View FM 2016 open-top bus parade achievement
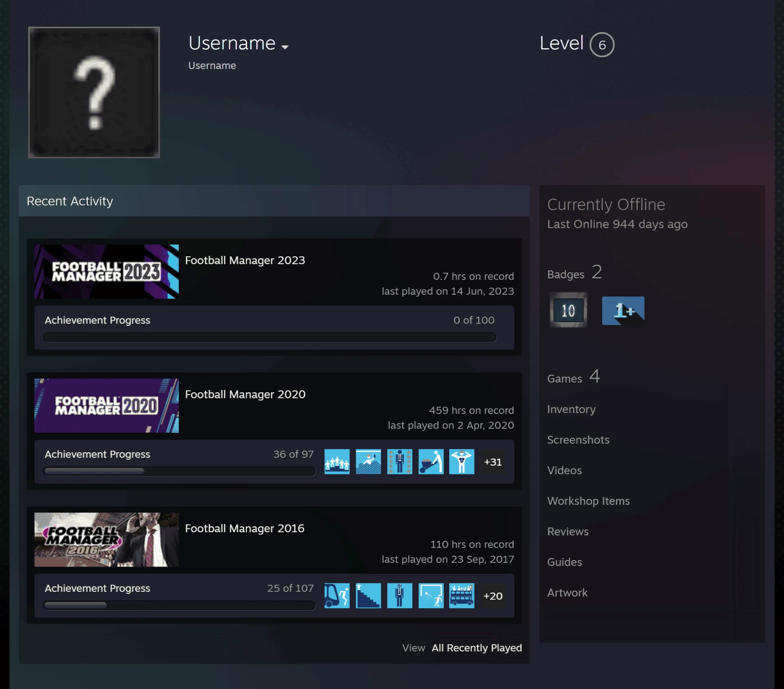Screen dimensions: 784x689 click(x=462, y=596)
